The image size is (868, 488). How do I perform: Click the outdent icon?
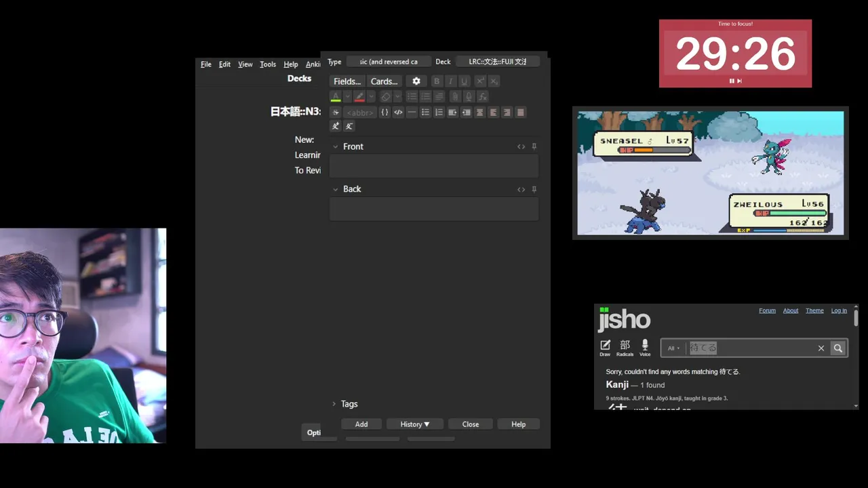pos(466,113)
